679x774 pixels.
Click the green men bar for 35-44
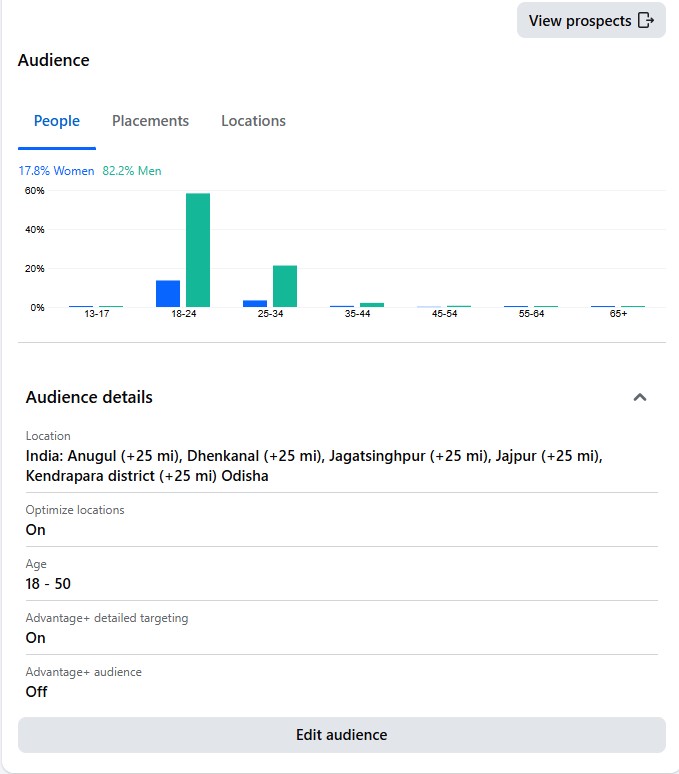coord(372,304)
